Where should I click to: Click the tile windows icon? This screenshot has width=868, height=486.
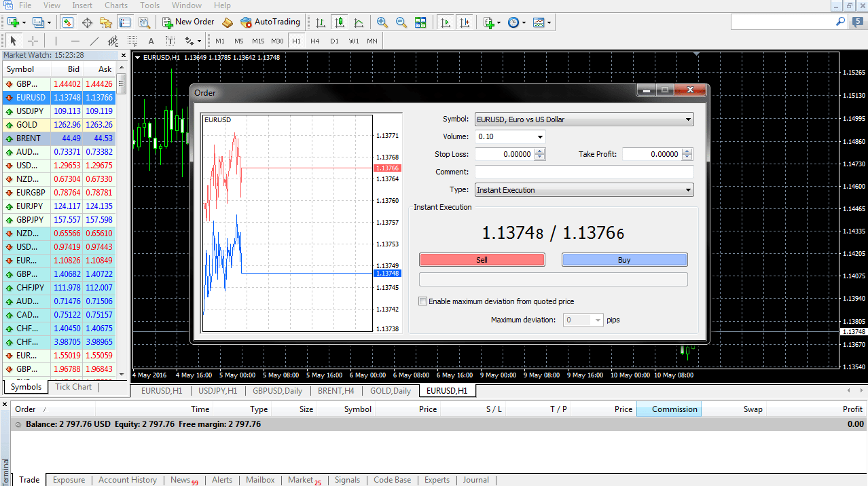420,22
